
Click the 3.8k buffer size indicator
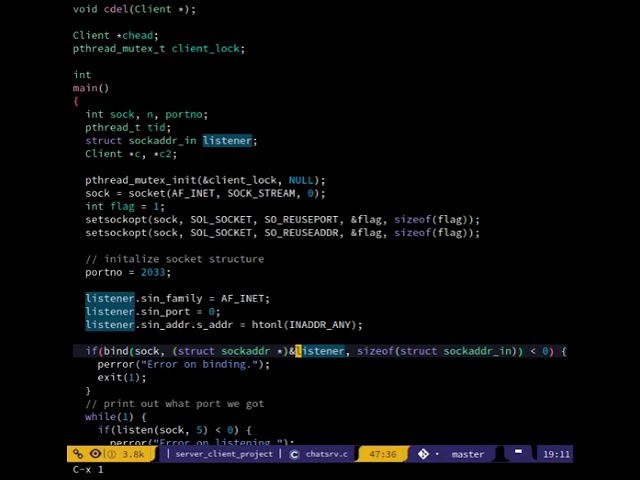click(x=133, y=454)
